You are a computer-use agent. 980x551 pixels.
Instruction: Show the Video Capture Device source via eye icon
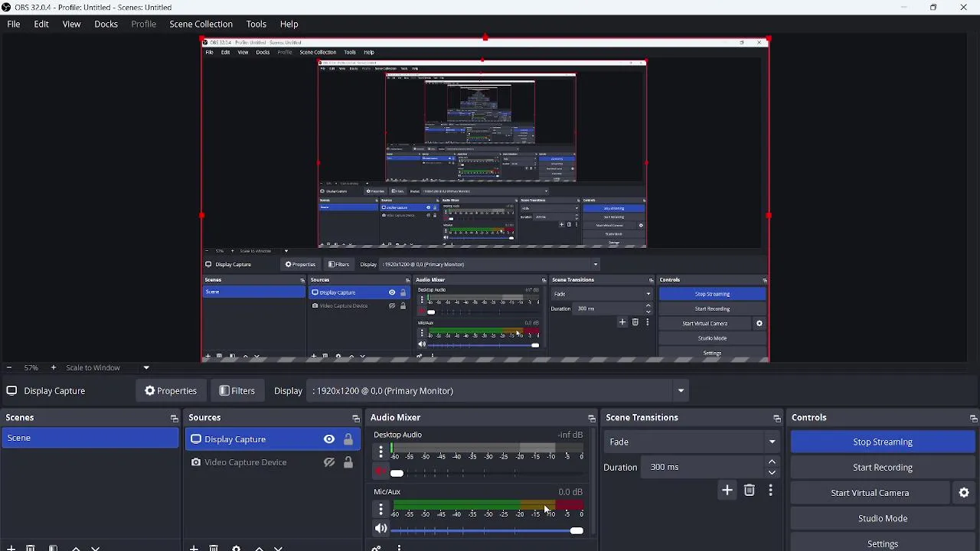329,463
